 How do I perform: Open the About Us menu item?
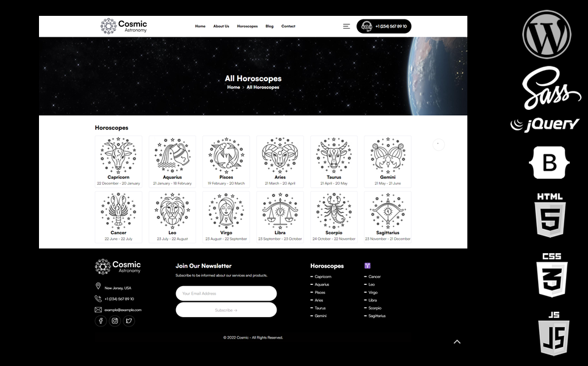pyautogui.click(x=221, y=26)
